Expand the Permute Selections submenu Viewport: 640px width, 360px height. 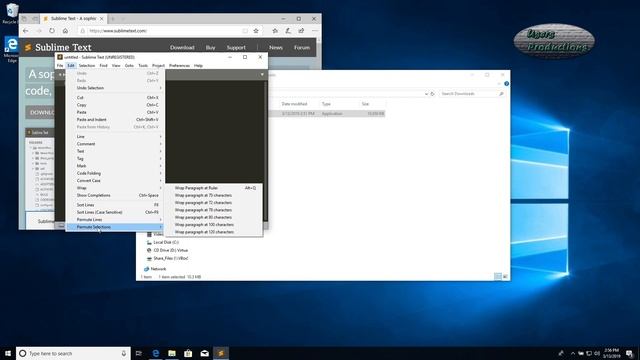116,227
